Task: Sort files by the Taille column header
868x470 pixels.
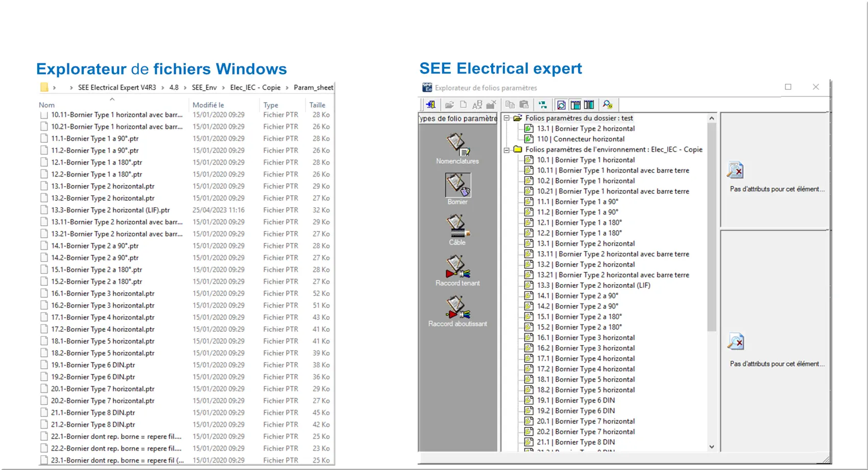Action: pyautogui.click(x=317, y=105)
